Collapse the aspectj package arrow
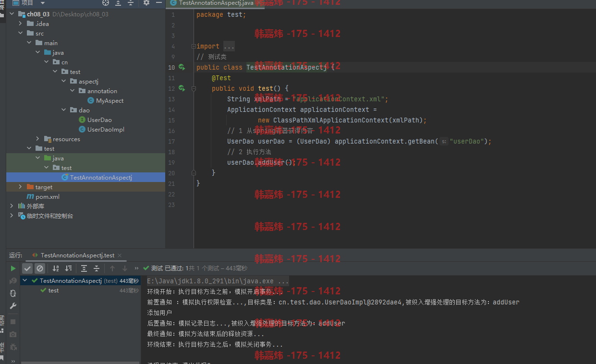 (64, 81)
